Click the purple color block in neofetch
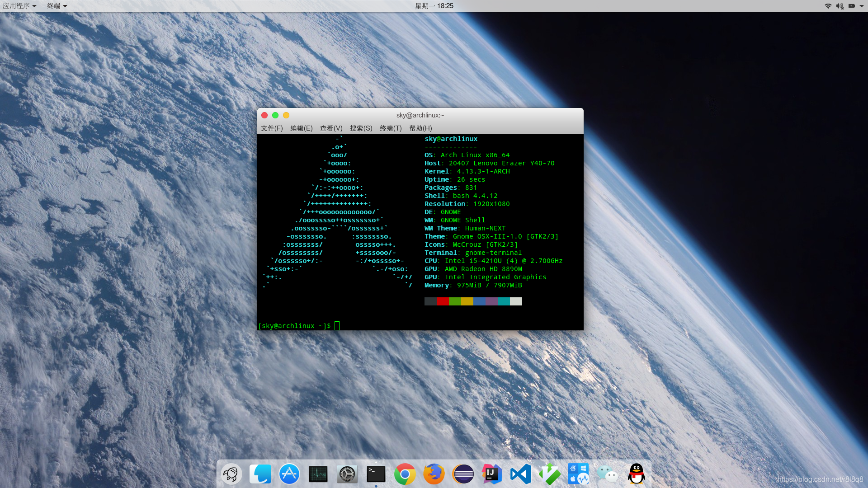The width and height of the screenshot is (868, 488). click(491, 301)
